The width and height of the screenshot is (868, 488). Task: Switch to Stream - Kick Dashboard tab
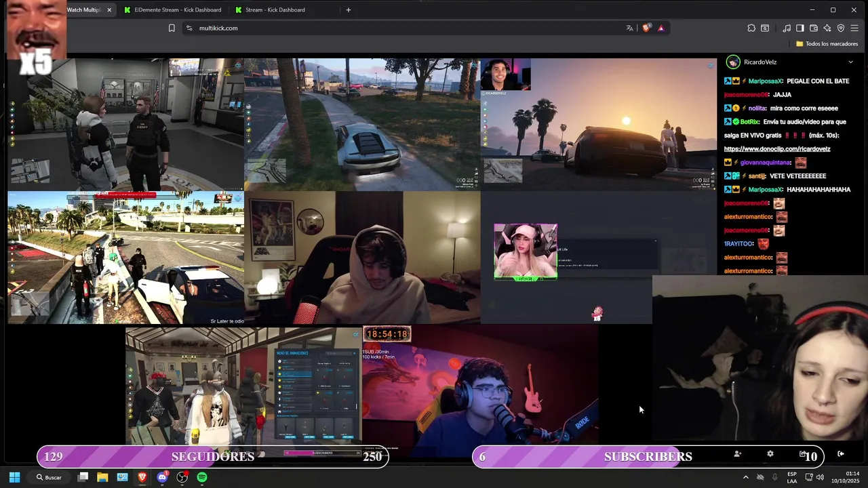[275, 9]
